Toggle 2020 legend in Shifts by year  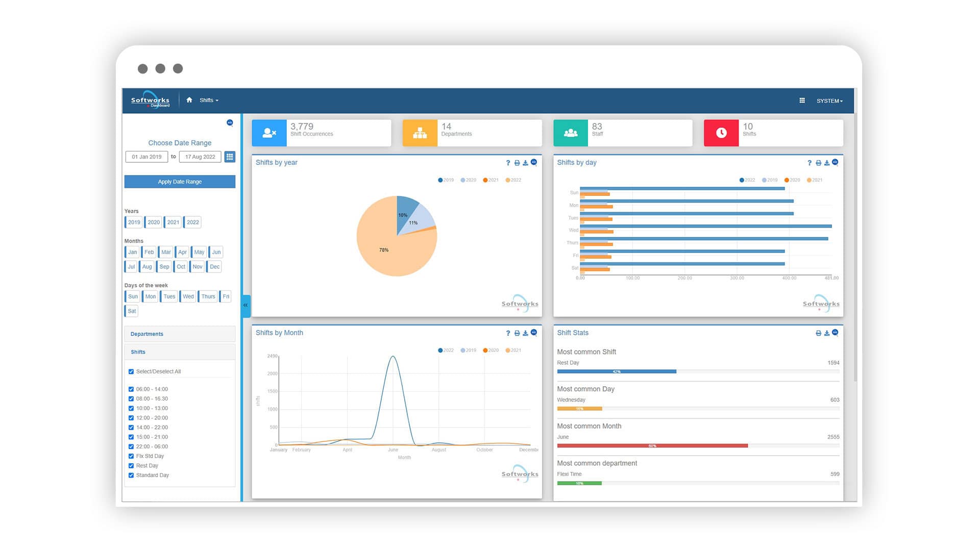click(x=468, y=180)
